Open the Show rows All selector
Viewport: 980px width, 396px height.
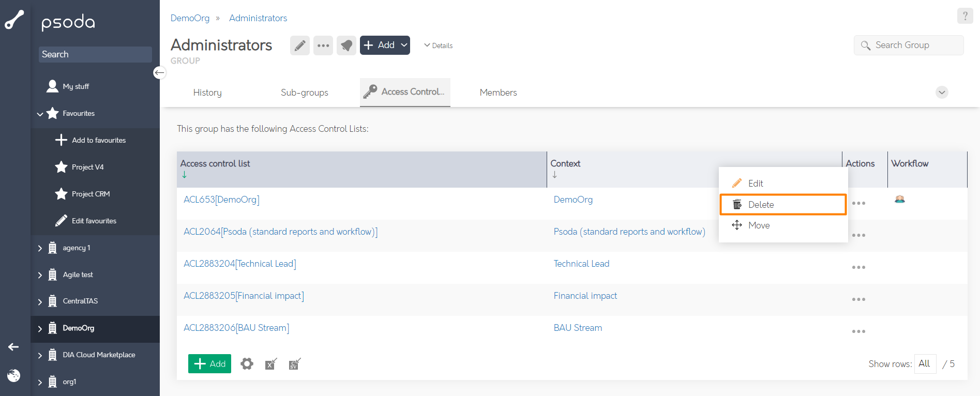pos(925,363)
